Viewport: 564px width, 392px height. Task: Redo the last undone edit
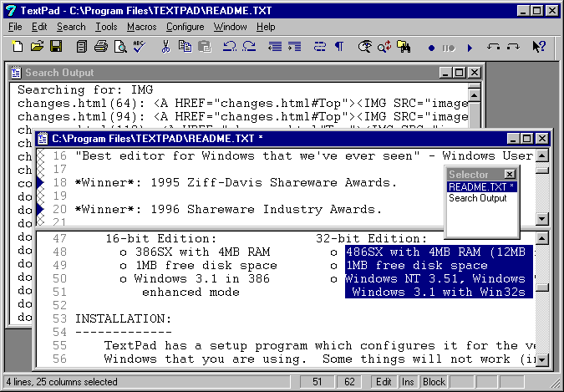click(249, 47)
